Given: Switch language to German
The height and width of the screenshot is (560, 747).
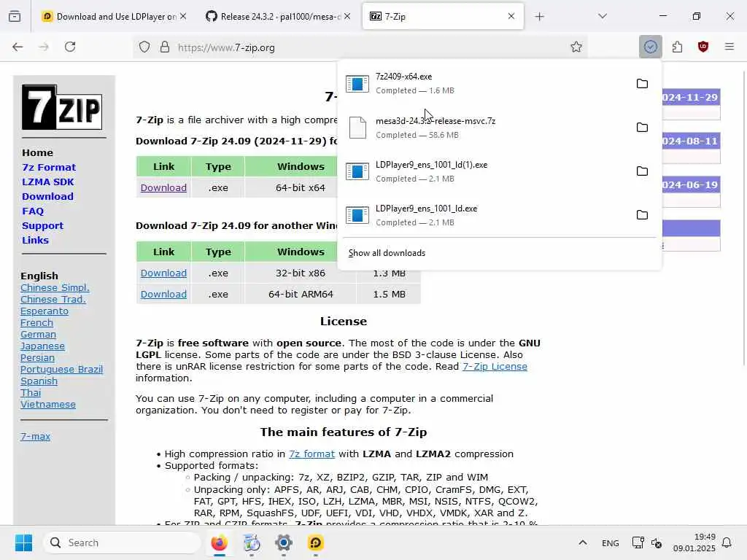Looking at the screenshot, I should tap(38, 334).
